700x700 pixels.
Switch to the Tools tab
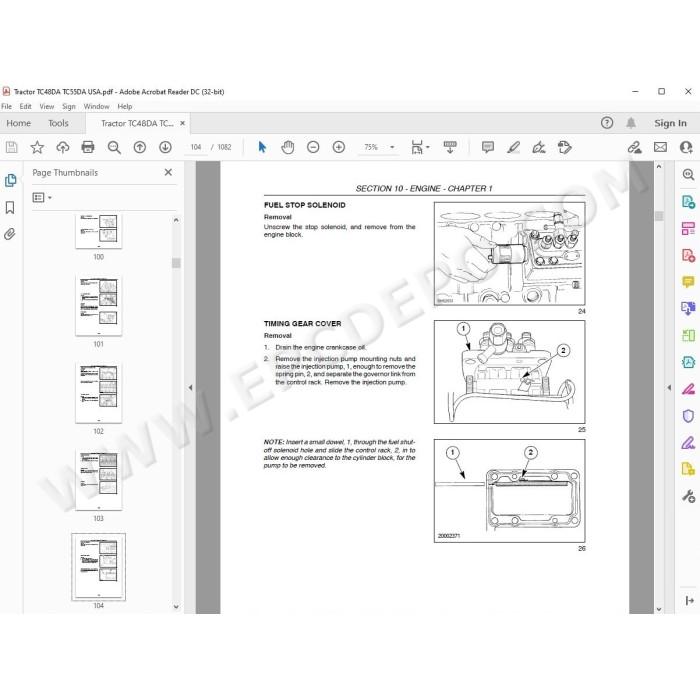[x=58, y=123]
